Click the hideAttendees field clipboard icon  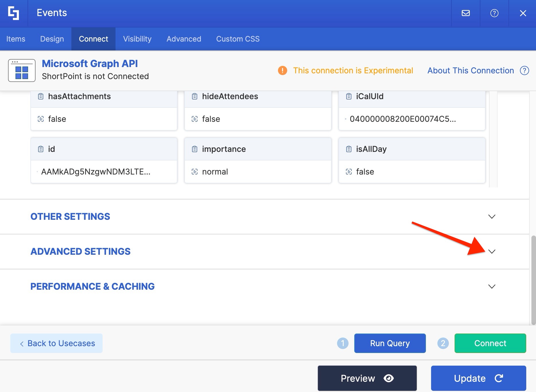pyautogui.click(x=195, y=96)
